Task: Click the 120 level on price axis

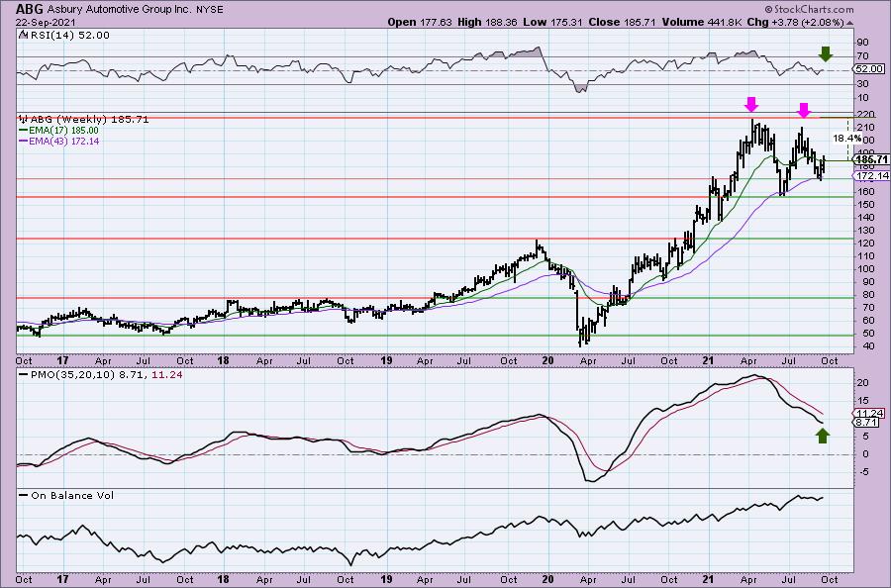Action: pos(865,244)
